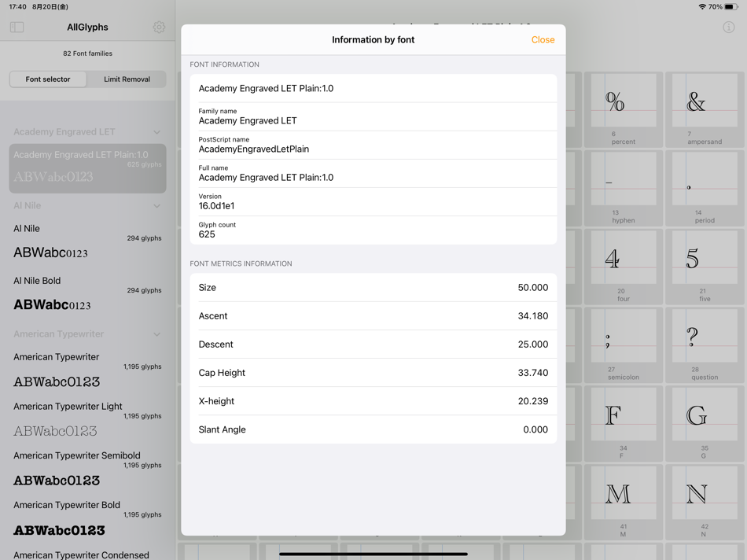This screenshot has width=747, height=560.
Task: Select the American Typewriter Semibold font
Action: (87, 469)
